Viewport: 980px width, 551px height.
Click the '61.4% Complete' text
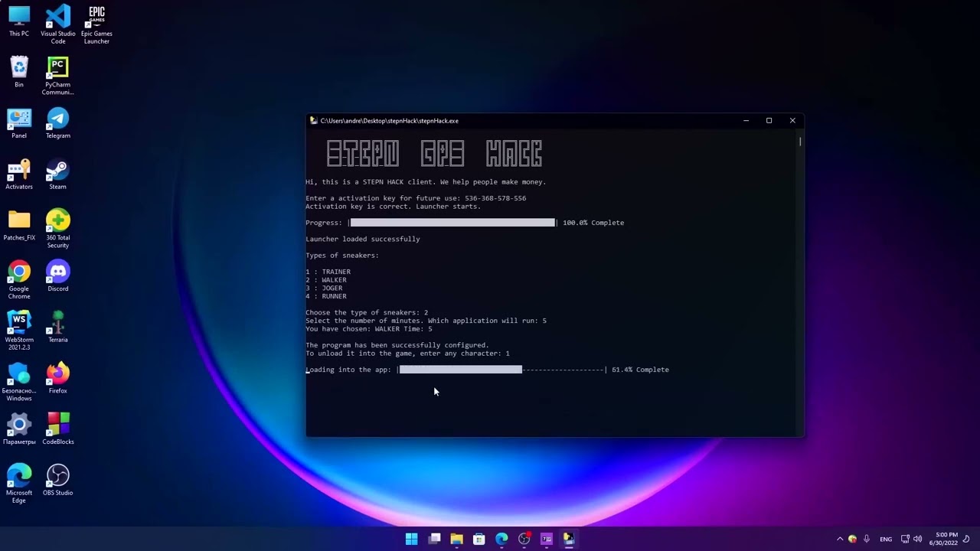[640, 370]
